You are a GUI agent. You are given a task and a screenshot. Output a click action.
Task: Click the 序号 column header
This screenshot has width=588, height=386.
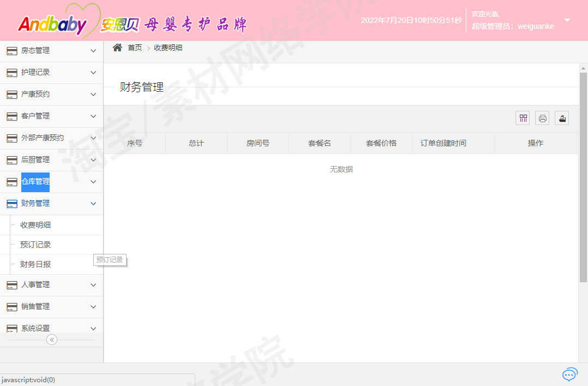(135, 143)
